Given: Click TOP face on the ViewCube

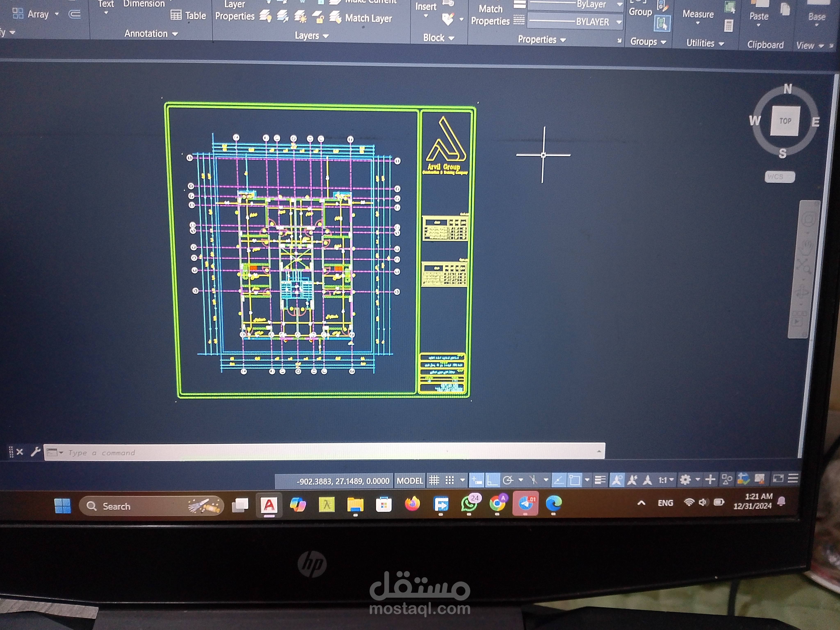Looking at the screenshot, I should point(785,121).
